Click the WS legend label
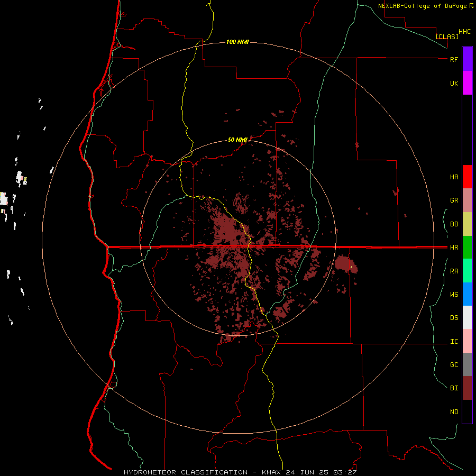Image resolution: width=476 pixels, height=476 pixels. click(454, 295)
